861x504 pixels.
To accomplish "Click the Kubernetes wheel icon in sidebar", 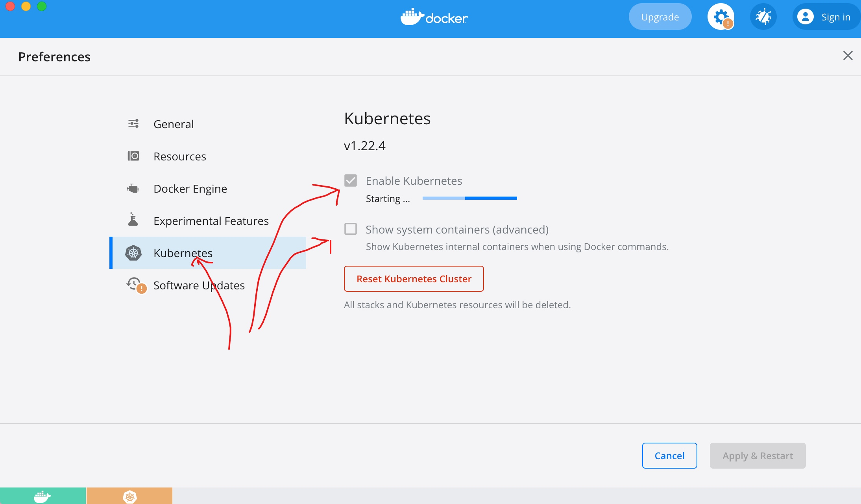I will 133,253.
